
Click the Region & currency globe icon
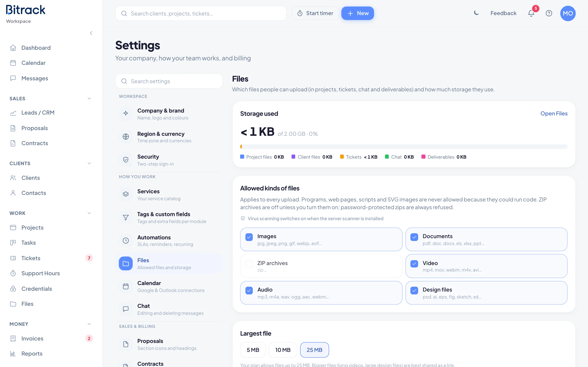point(126,137)
